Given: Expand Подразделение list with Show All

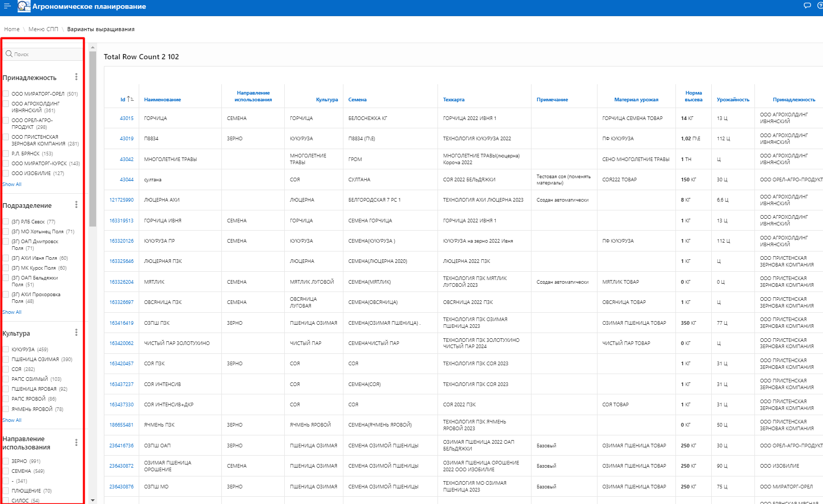Looking at the screenshot, I should (x=12, y=312).
